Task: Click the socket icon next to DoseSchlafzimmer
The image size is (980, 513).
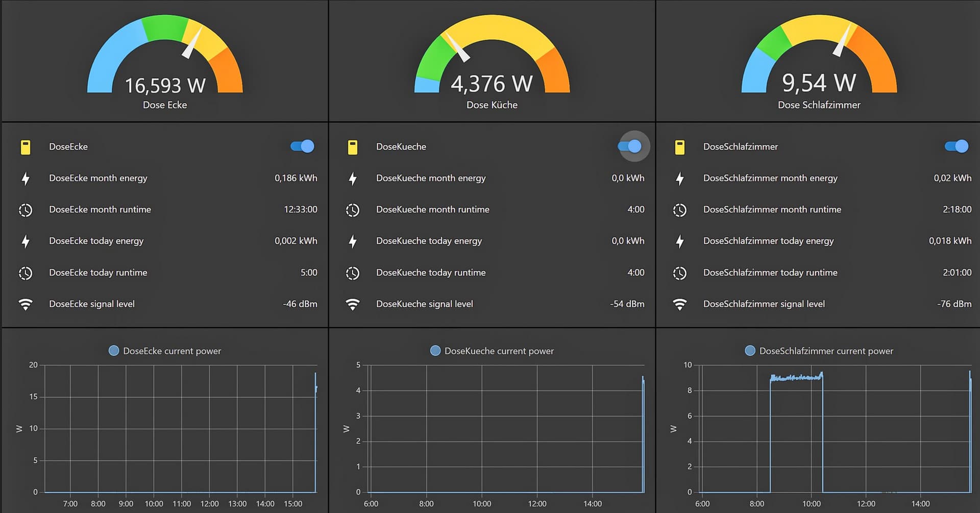Action: (x=680, y=146)
